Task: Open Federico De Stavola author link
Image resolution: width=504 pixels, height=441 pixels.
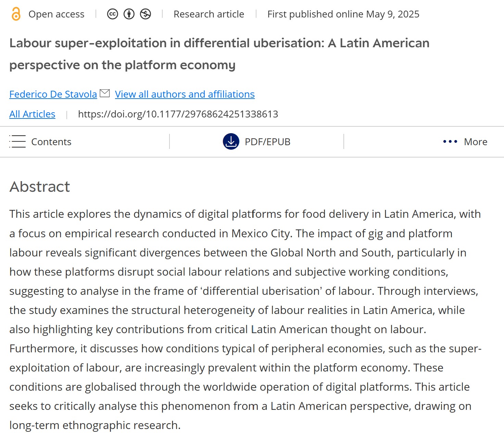Action: pyautogui.click(x=53, y=94)
